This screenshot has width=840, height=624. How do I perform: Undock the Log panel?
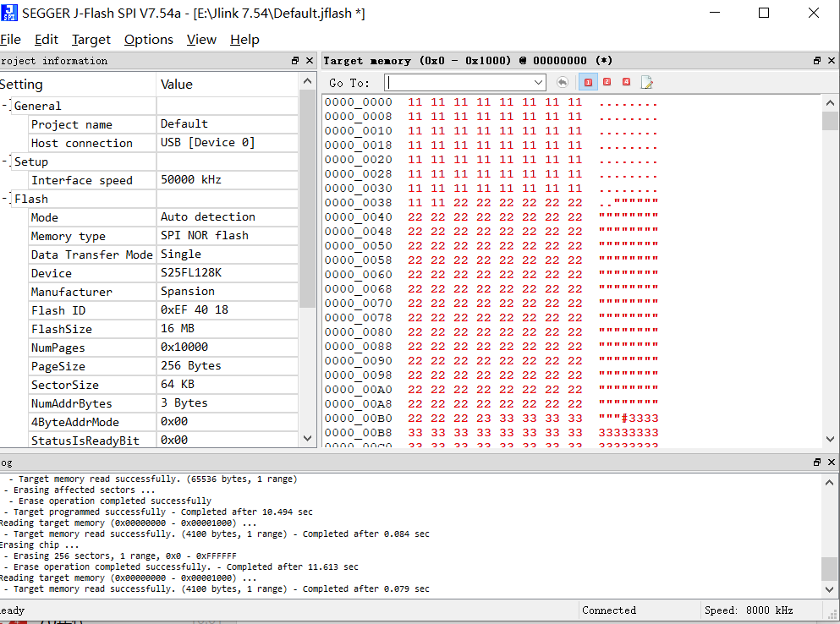(x=817, y=463)
